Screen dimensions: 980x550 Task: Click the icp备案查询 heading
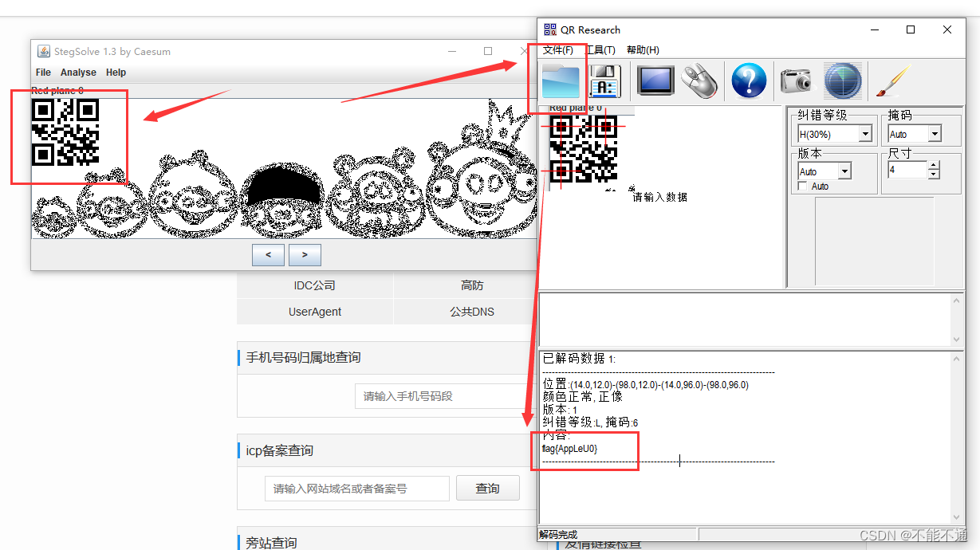click(x=279, y=451)
